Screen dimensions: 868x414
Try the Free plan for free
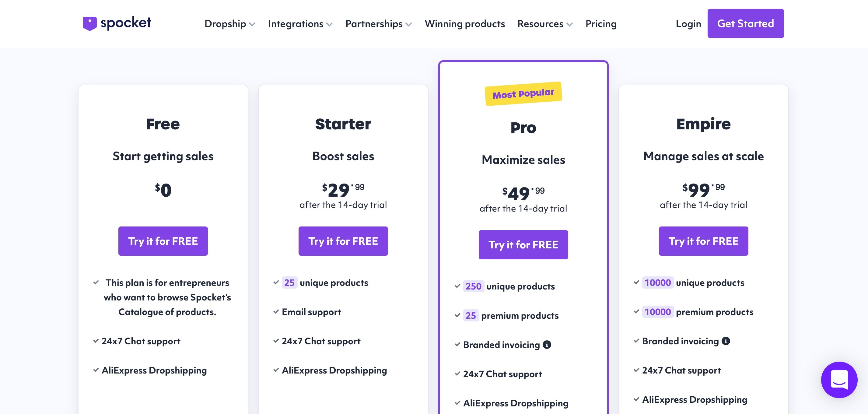[x=163, y=241]
